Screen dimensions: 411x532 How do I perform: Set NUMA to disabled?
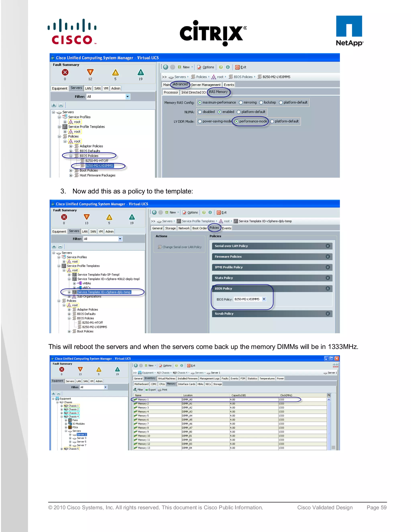200,112
